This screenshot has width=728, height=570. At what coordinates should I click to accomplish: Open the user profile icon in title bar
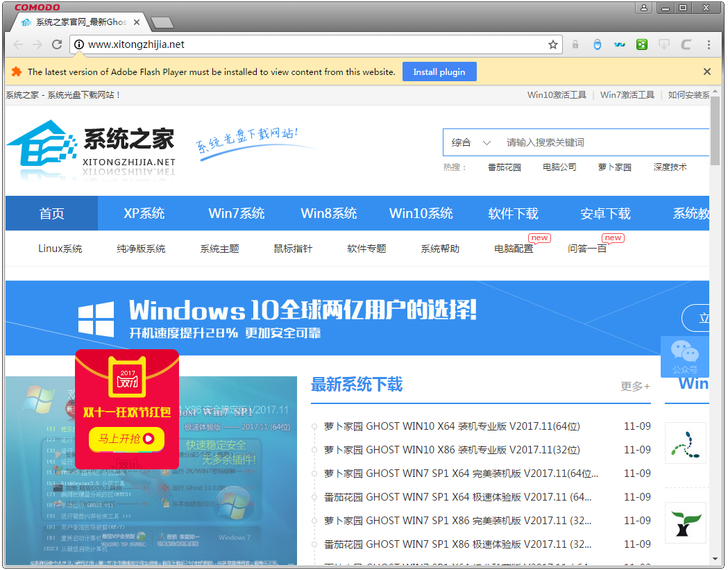click(x=644, y=8)
